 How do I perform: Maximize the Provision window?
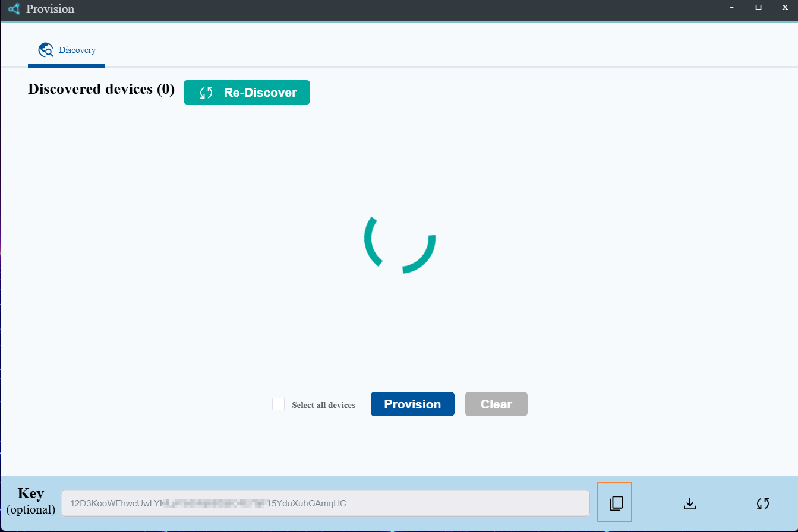[x=758, y=8]
